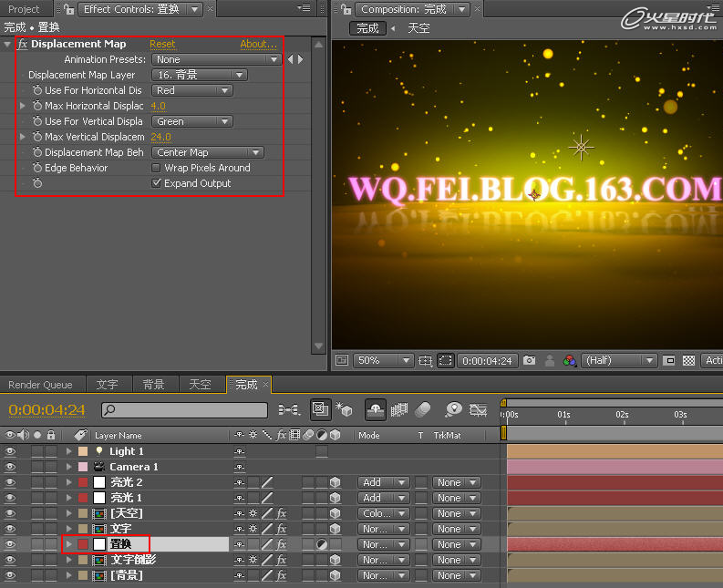The width and height of the screenshot is (723, 588).
Task: Open the (Half) resolution dropdown
Action: pos(619,360)
